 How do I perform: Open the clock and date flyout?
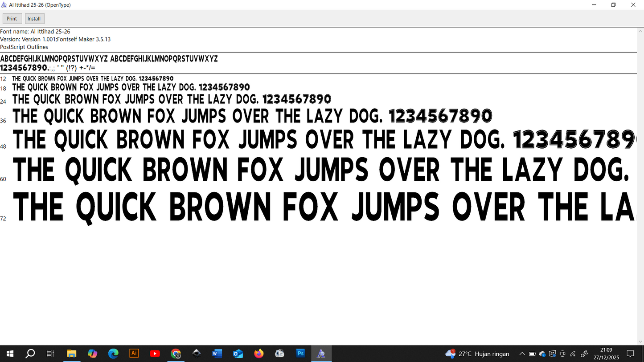(606, 354)
